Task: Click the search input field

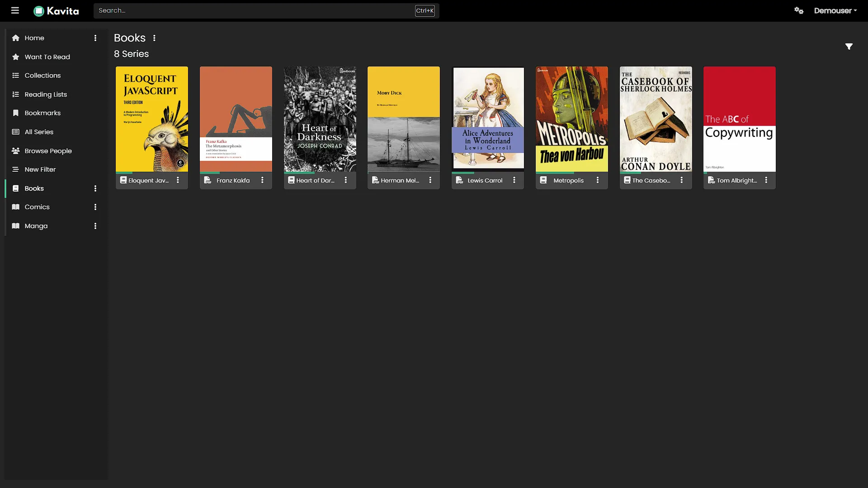Action: (x=266, y=10)
